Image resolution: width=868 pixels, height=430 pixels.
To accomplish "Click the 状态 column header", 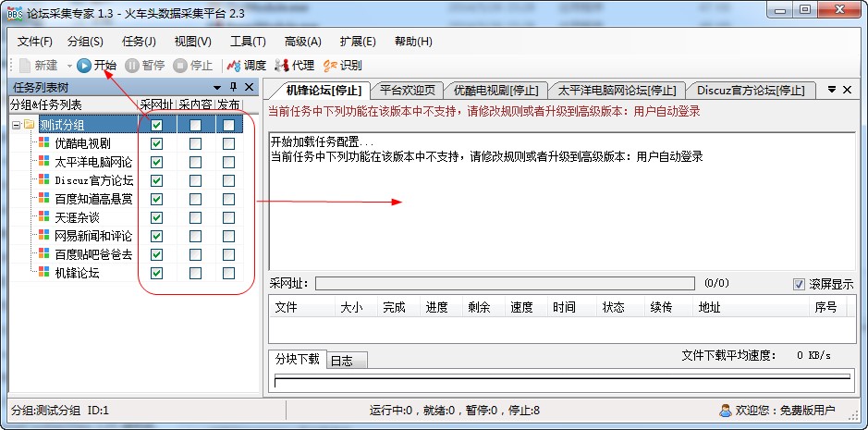I will coord(621,307).
